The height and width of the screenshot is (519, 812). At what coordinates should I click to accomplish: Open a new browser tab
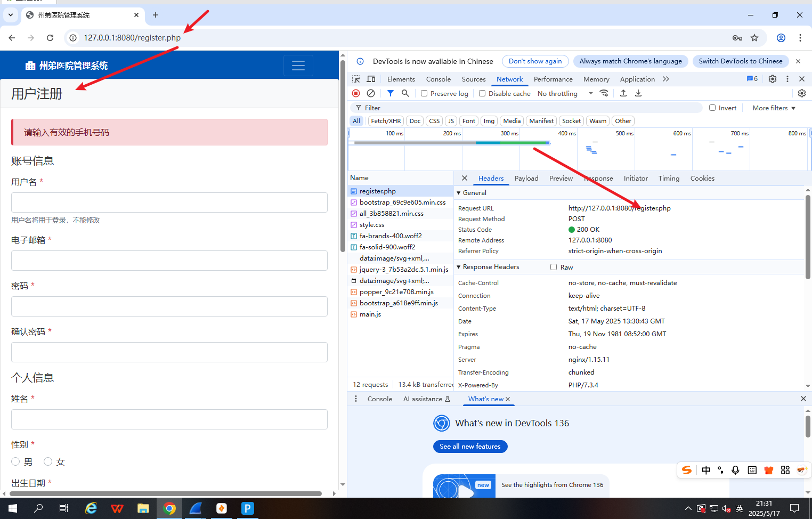pos(156,15)
